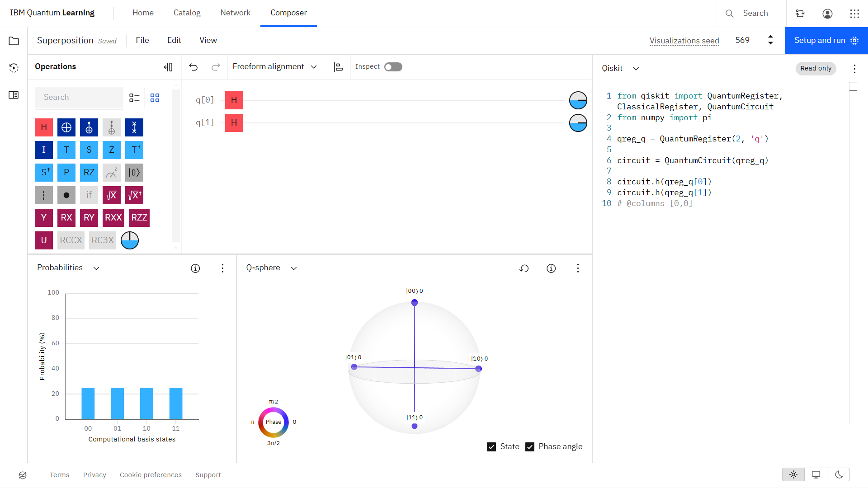Reset the Q-sphere rotation

click(x=524, y=268)
